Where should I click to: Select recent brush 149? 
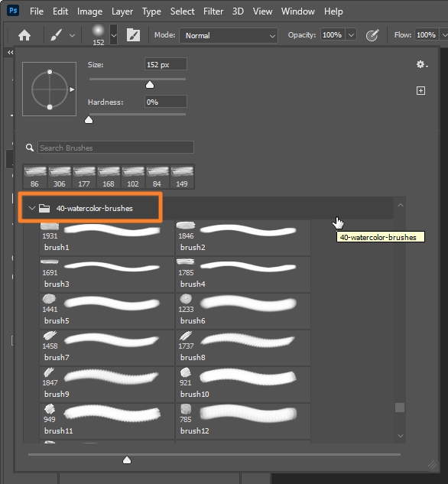tap(182, 177)
